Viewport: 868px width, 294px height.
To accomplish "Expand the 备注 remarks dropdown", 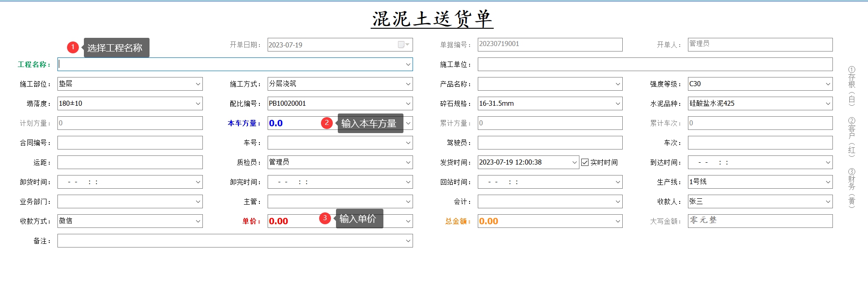I will click(408, 241).
